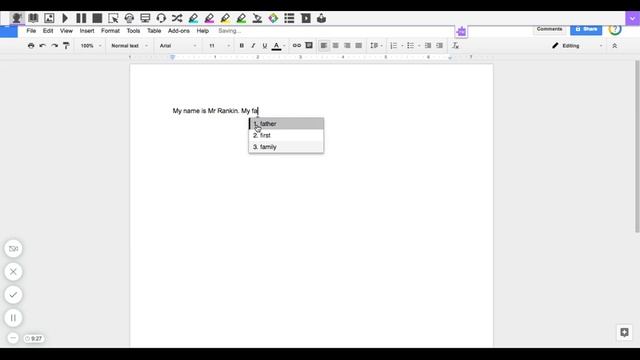Clear formatting with the Tx icon
The width and height of the screenshot is (640, 360).
tap(456, 46)
